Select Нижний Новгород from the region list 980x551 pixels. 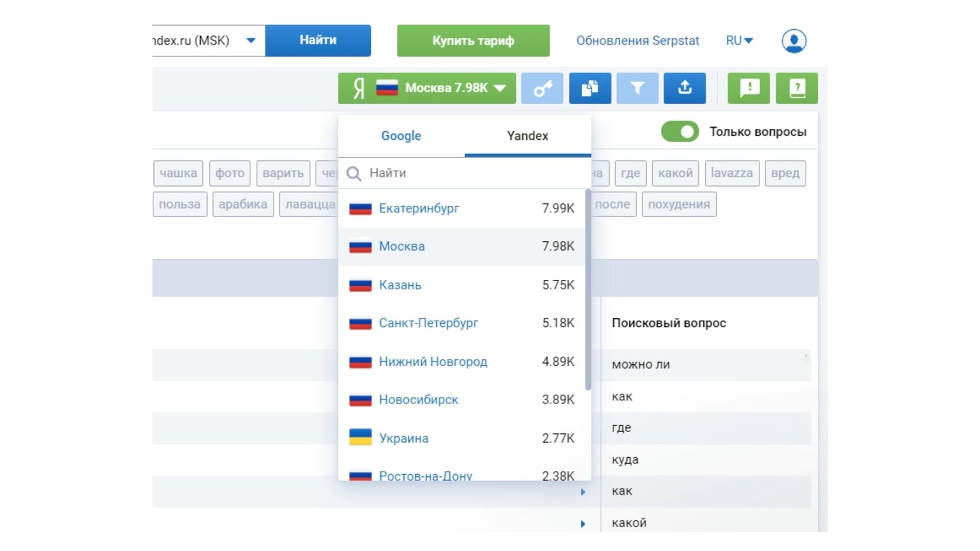[x=461, y=362]
